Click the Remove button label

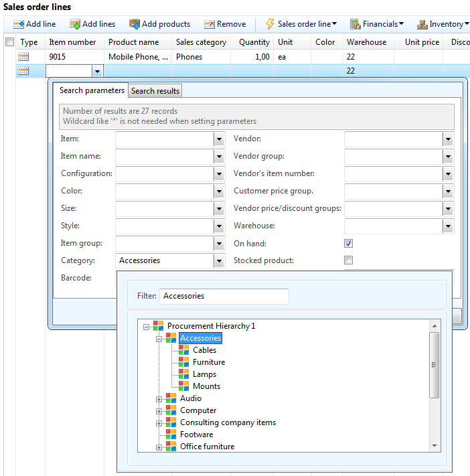(x=232, y=24)
